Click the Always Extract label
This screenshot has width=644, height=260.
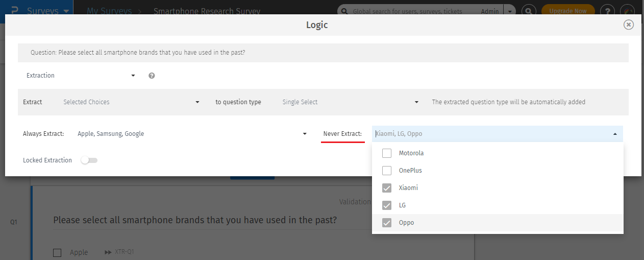pyautogui.click(x=43, y=134)
